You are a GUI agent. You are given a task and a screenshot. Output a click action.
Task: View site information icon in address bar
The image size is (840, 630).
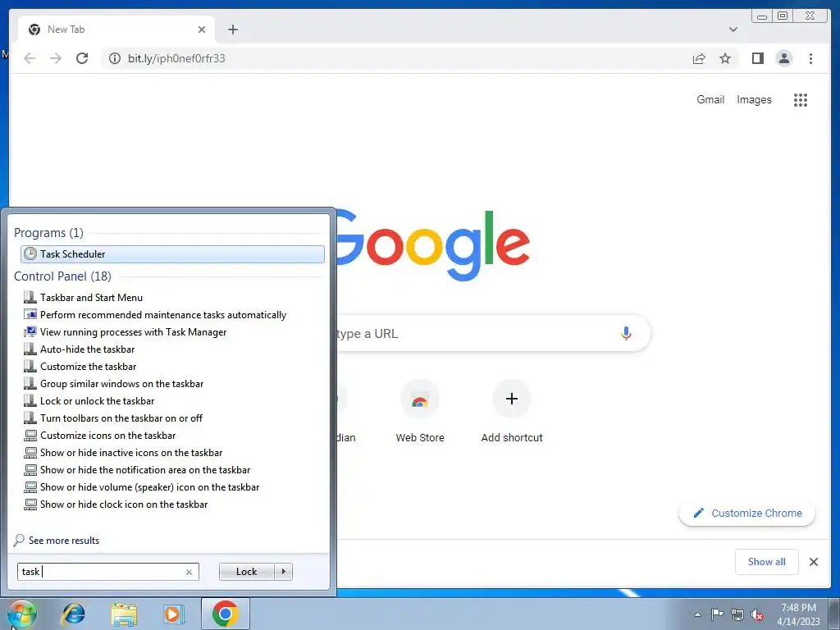115,58
